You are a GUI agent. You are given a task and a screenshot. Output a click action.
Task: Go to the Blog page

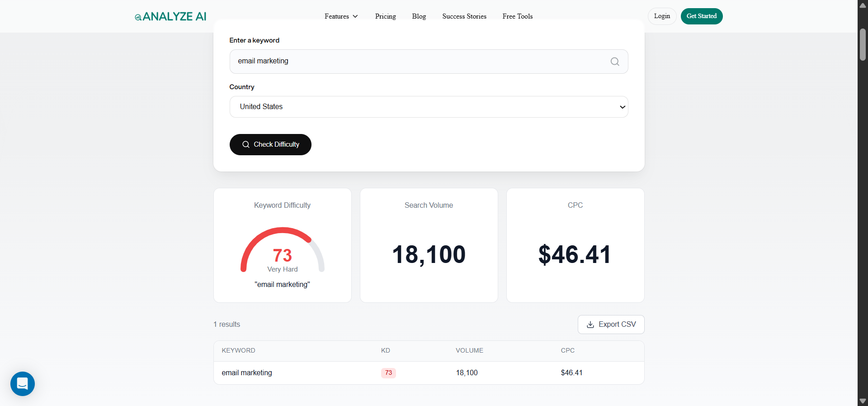[419, 16]
